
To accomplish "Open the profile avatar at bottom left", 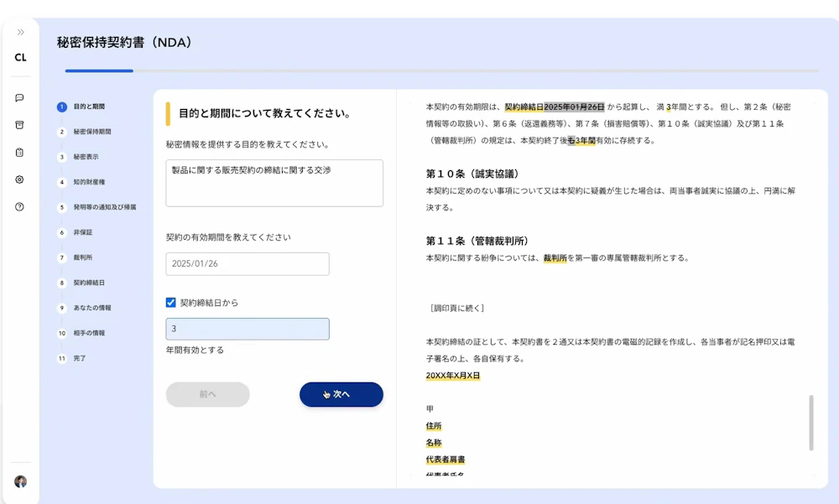I will point(19,481).
